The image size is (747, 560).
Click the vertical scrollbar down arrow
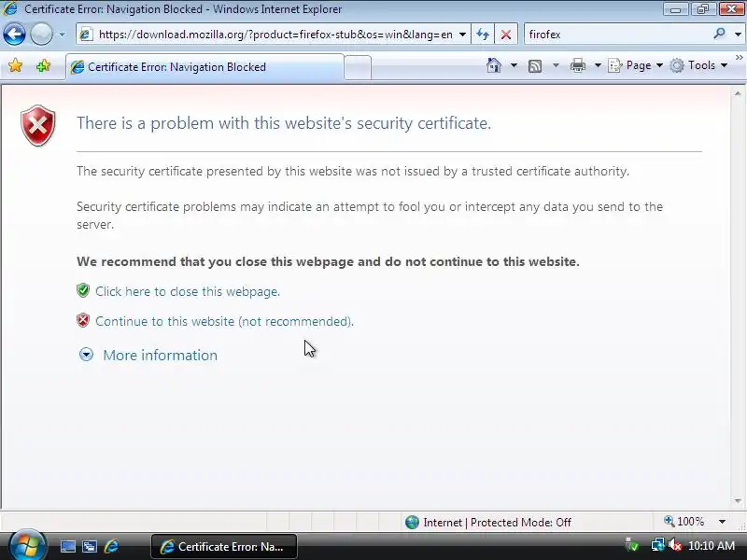coord(738,500)
